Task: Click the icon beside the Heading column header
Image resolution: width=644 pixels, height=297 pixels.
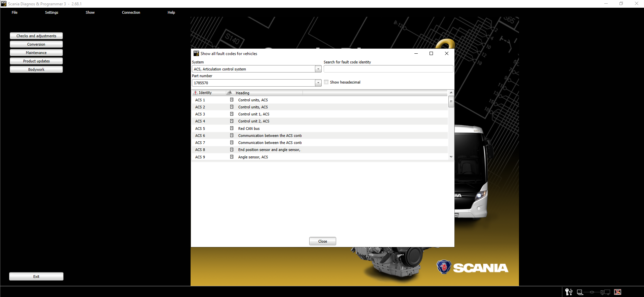Action: (230, 93)
